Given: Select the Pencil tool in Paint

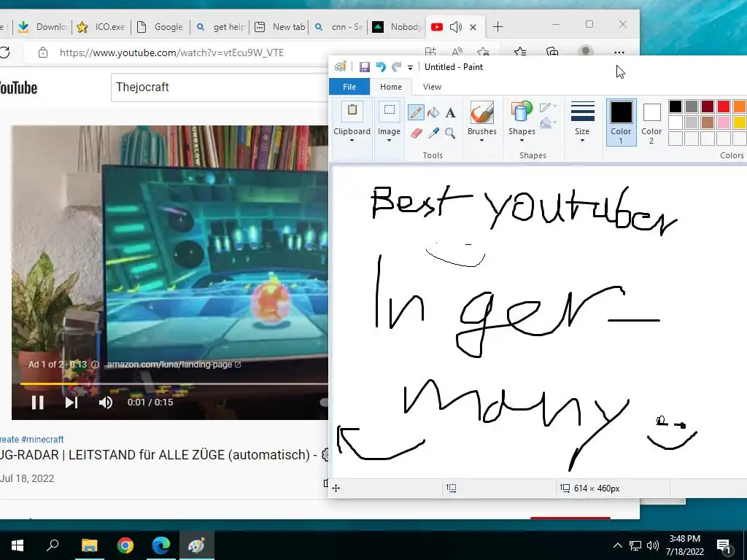Looking at the screenshot, I should coord(416,112).
